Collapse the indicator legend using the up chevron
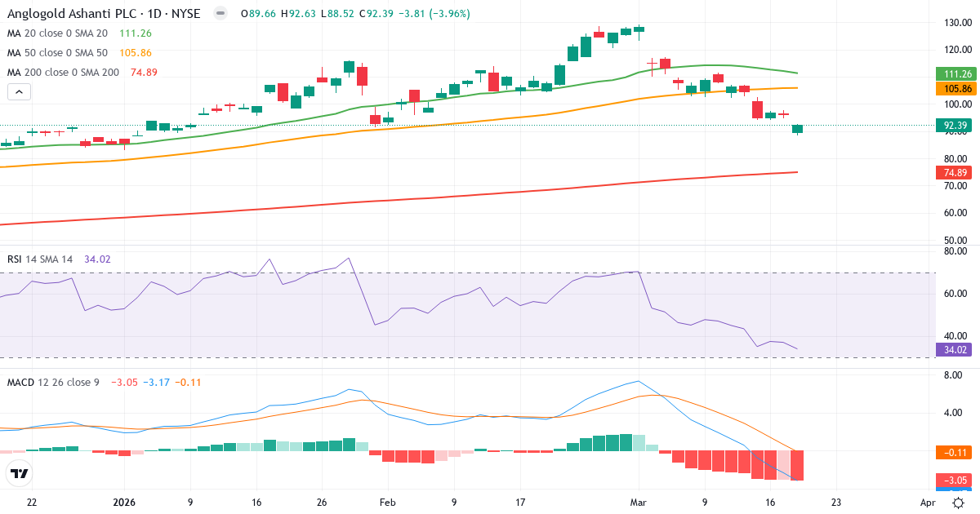Screen dimensions: 980x514 [18, 91]
